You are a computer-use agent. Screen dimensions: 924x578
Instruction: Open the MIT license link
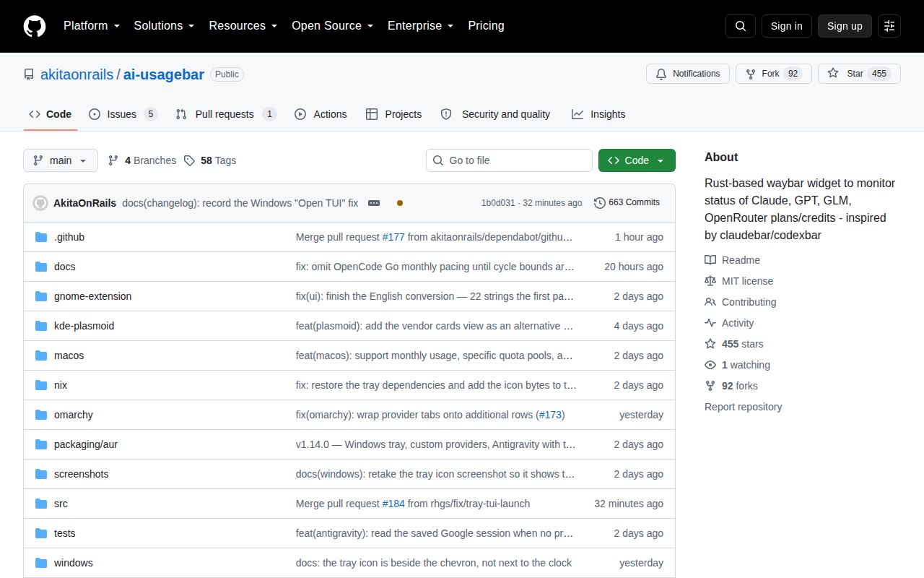739,281
